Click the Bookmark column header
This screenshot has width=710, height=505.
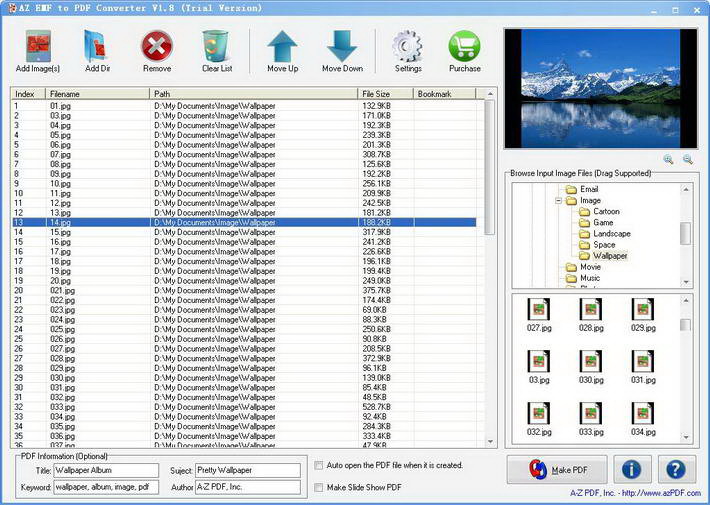pyautogui.click(x=444, y=94)
